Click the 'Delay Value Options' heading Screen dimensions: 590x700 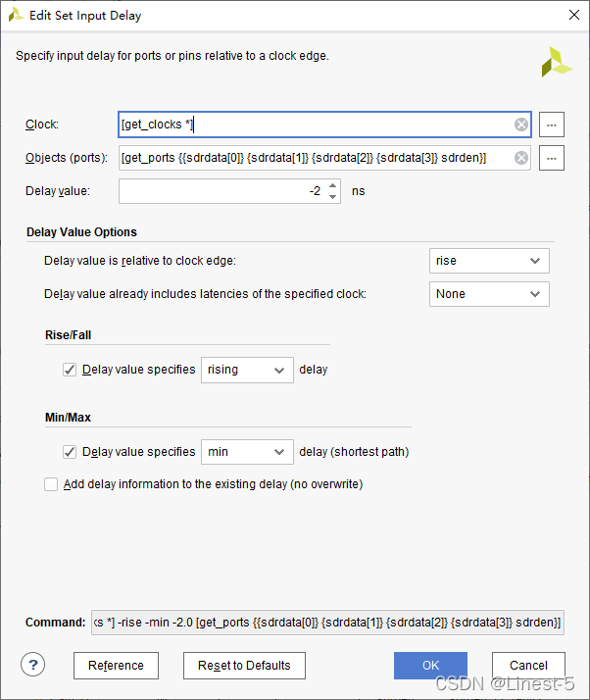pos(81,232)
